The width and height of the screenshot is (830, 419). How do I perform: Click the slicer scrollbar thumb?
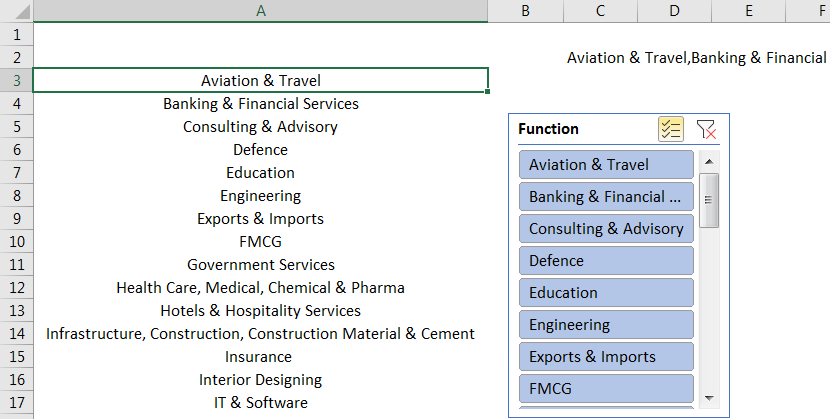(709, 199)
